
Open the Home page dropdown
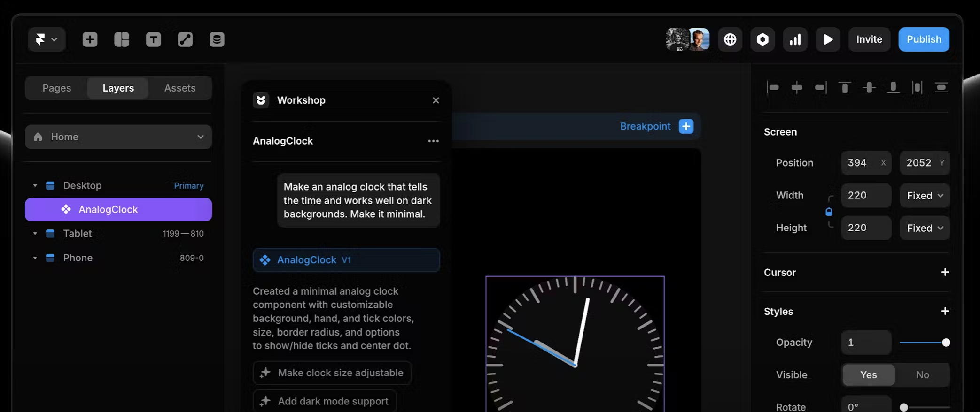tap(118, 137)
